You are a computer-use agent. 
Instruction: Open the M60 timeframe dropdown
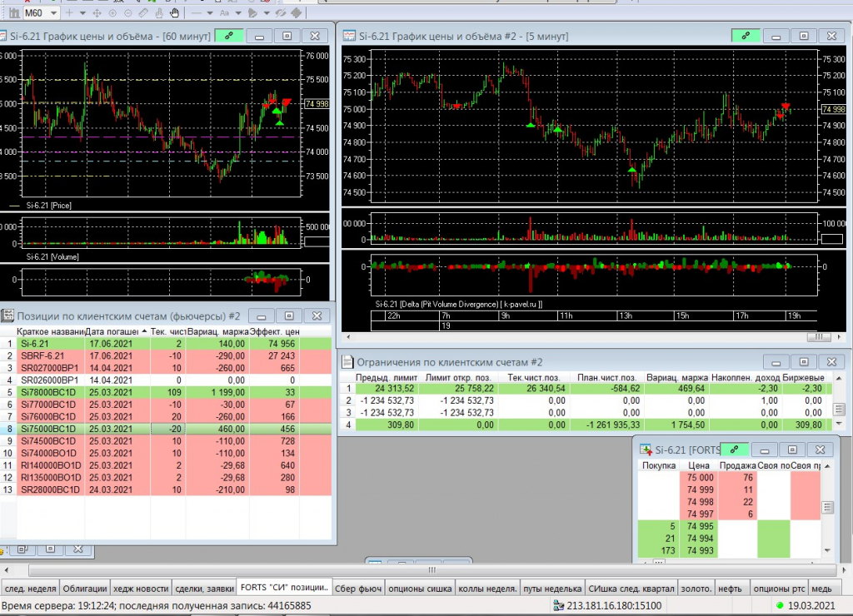click(53, 12)
